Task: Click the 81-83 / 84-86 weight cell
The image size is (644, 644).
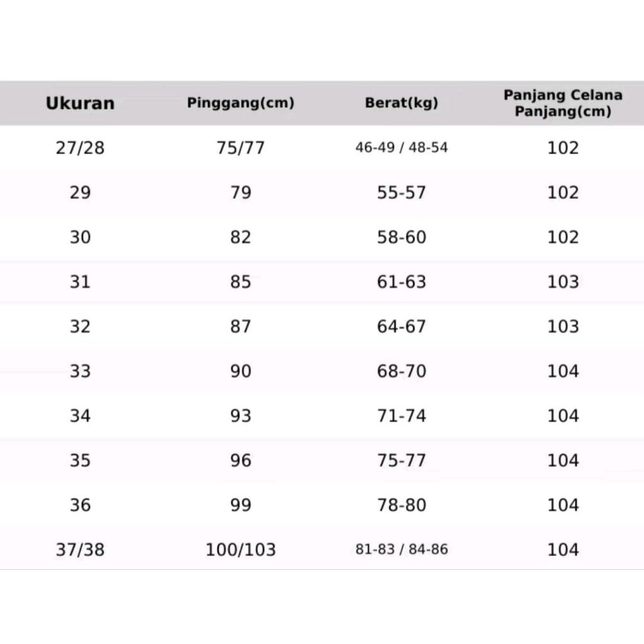Action: [401, 550]
